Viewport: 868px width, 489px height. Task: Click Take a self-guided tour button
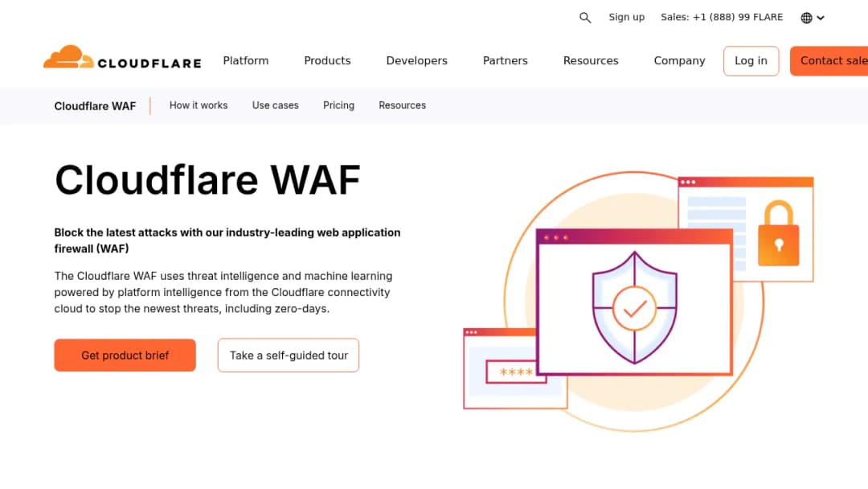289,355
